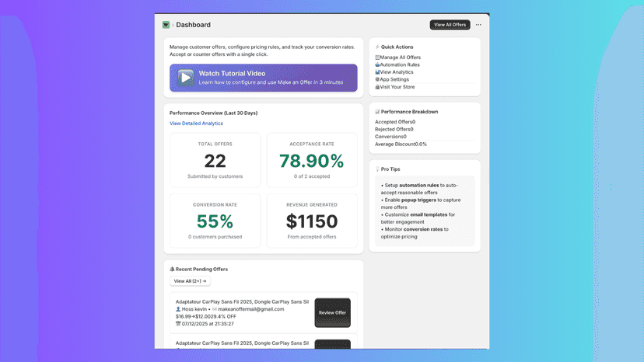Click the Visit Your Store shop icon

point(377,87)
